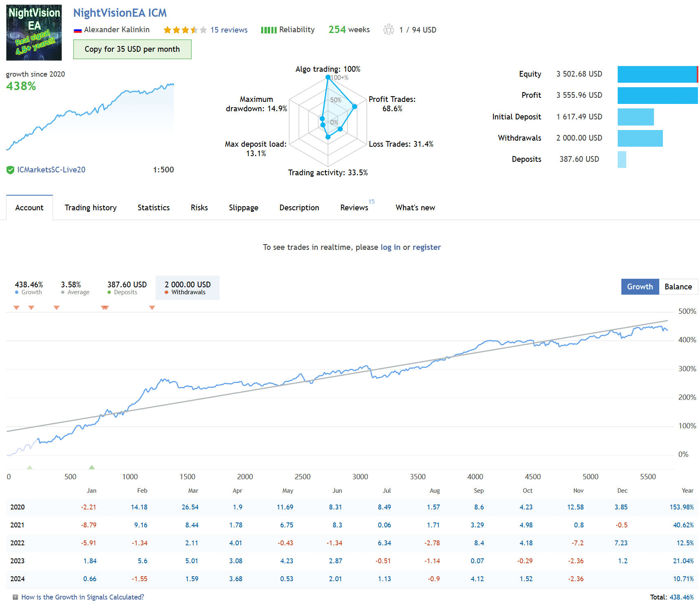Click the green deposit marker near 700
Image resolution: width=700 pixels, height=604 pixels.
(x=92, y=467)
